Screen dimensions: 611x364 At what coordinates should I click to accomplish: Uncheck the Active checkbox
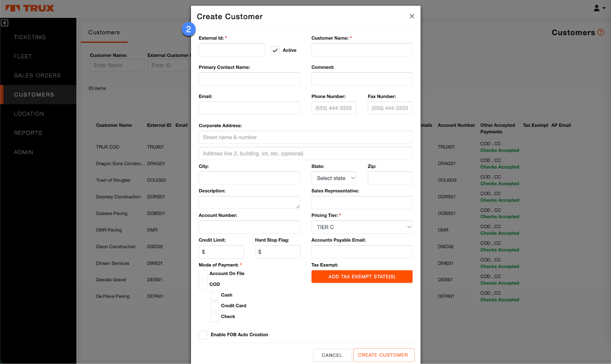[x=275, y=50]
